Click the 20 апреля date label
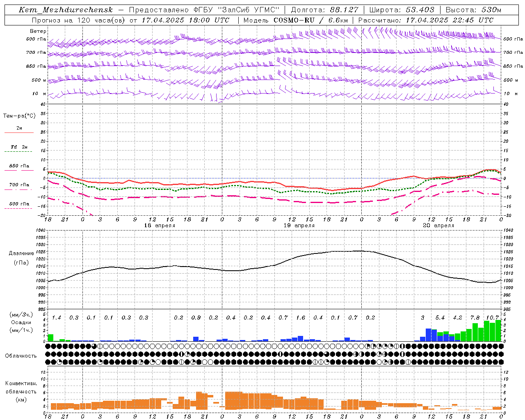 438,226
